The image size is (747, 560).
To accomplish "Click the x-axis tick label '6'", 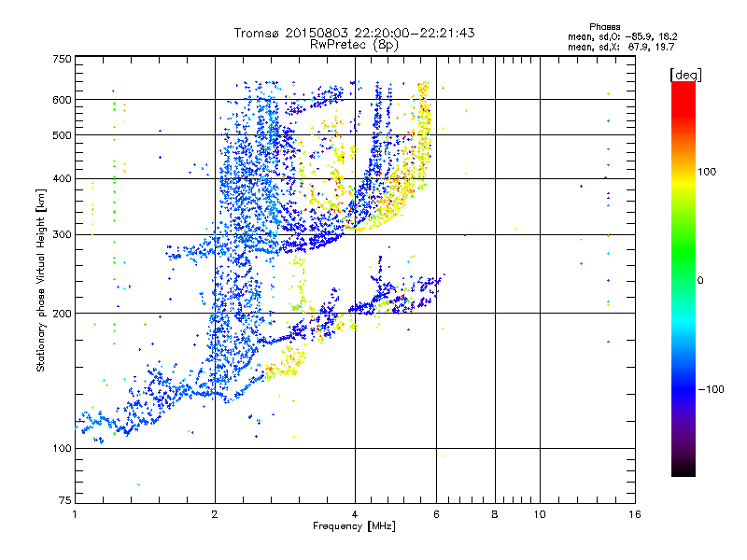I will 436,514.
